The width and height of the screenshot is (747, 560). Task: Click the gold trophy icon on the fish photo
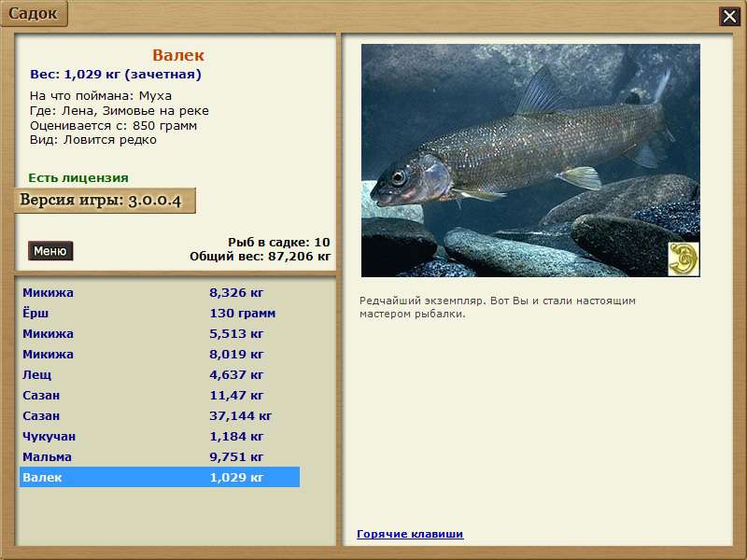pyautogui.click(x=684, y=259)
